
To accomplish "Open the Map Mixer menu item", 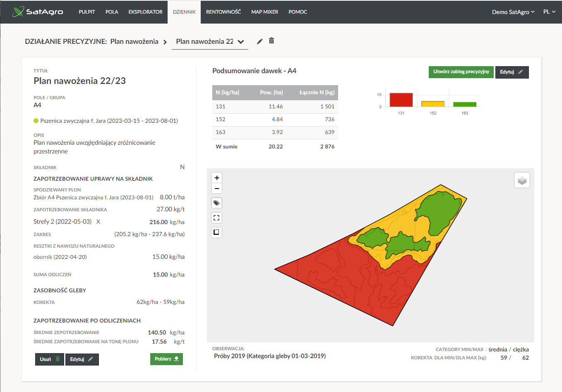I will [x=264, y=12].
